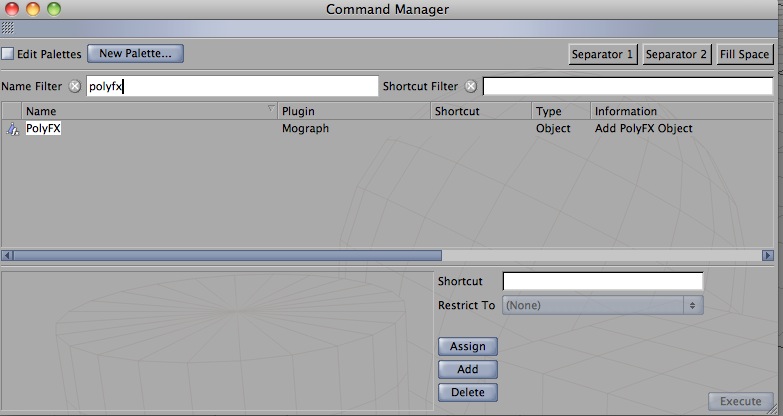Clear the Shortcut Filter field
The image size is (783, 416).
[x=471, y=86]
